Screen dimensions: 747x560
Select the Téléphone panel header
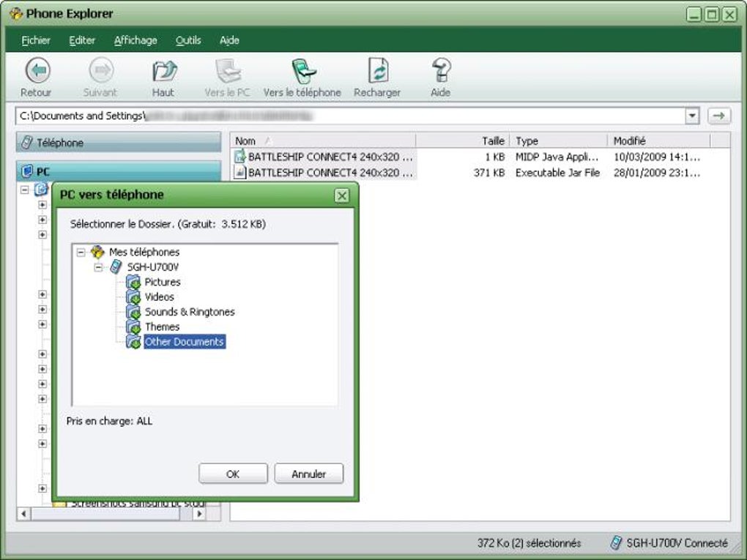coord(119,143)
